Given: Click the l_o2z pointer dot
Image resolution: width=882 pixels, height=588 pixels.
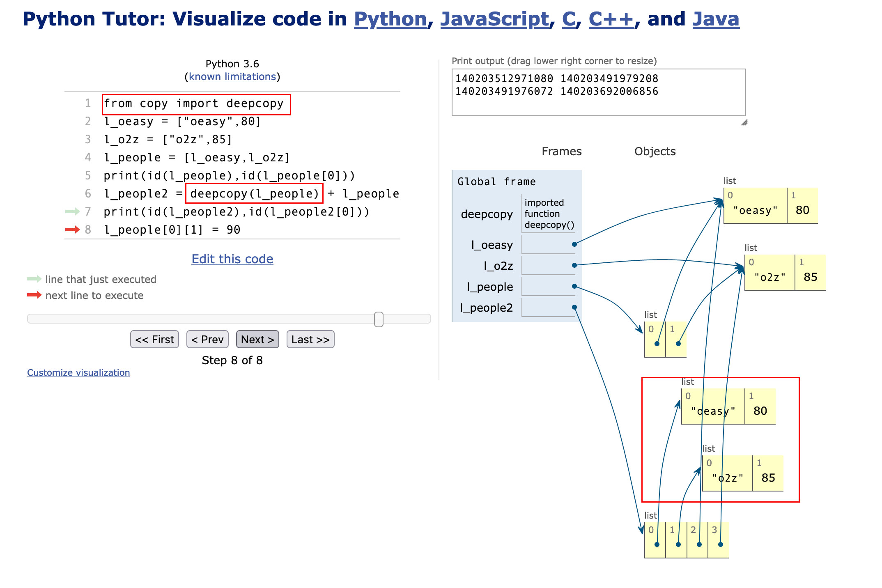Looking at the screenshot, I should tap(574, 265).
